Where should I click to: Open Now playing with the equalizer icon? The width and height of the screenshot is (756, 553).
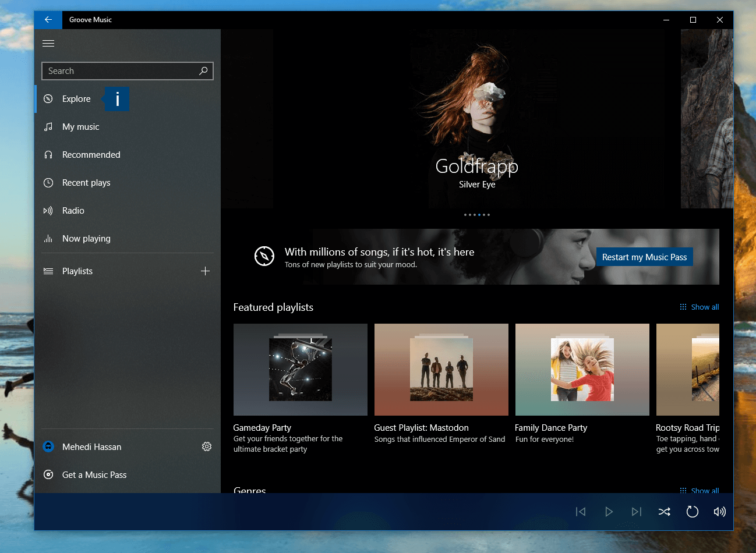[x=48, y=239]
